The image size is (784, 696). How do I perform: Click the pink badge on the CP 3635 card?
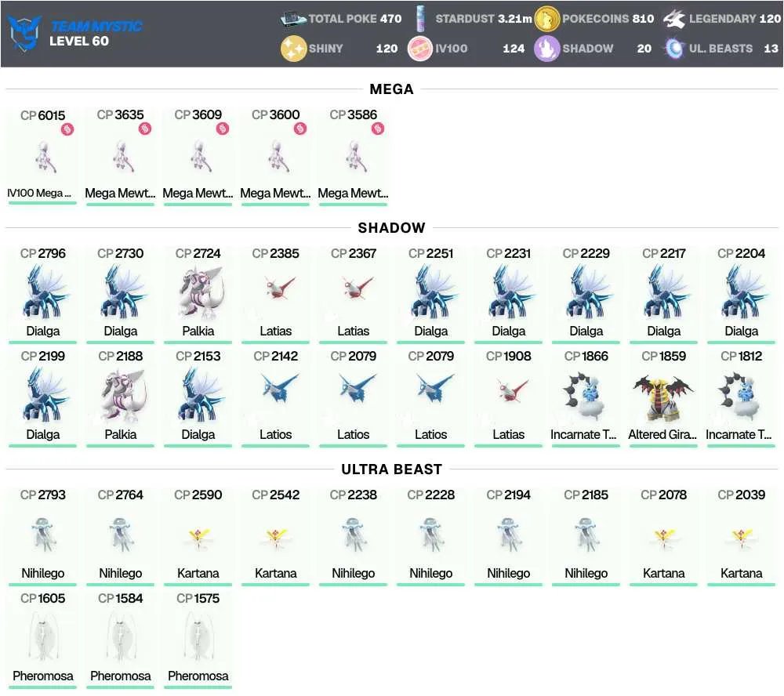point(145,129)
